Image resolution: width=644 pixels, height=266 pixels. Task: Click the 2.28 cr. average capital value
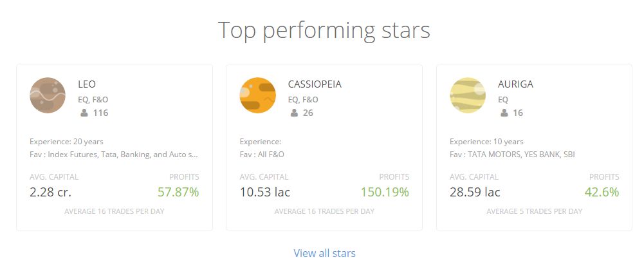coord(50,191)
